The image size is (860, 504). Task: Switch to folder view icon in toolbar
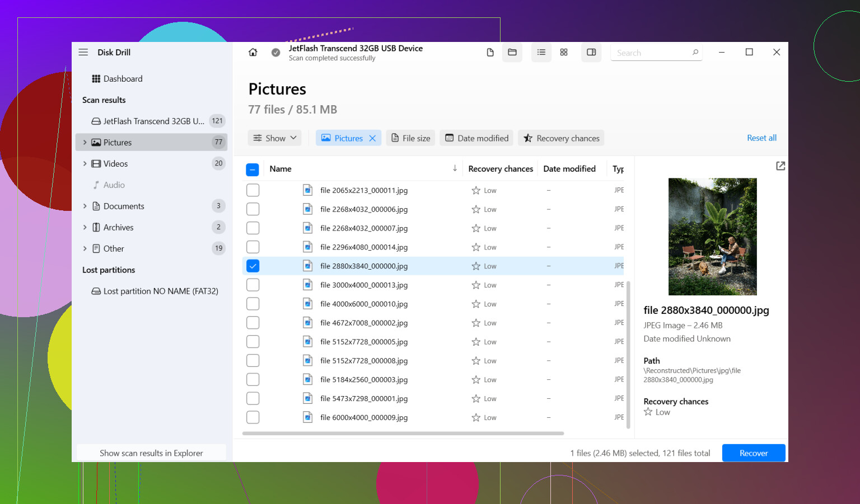pyautogui.click(x=512, y=52)
